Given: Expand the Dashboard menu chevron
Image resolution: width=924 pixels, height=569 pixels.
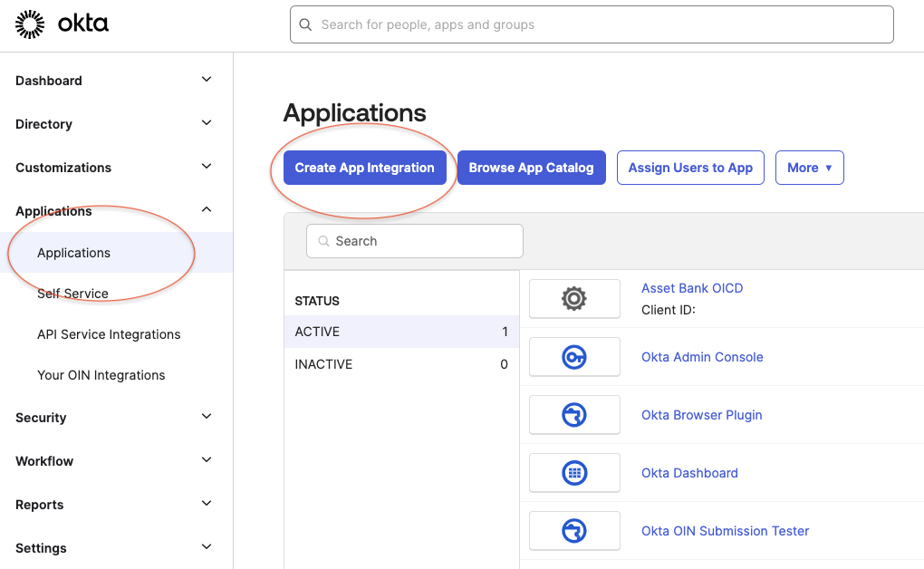Looking at the screenshot, I should pyautogui.click(x=207, y=79).
